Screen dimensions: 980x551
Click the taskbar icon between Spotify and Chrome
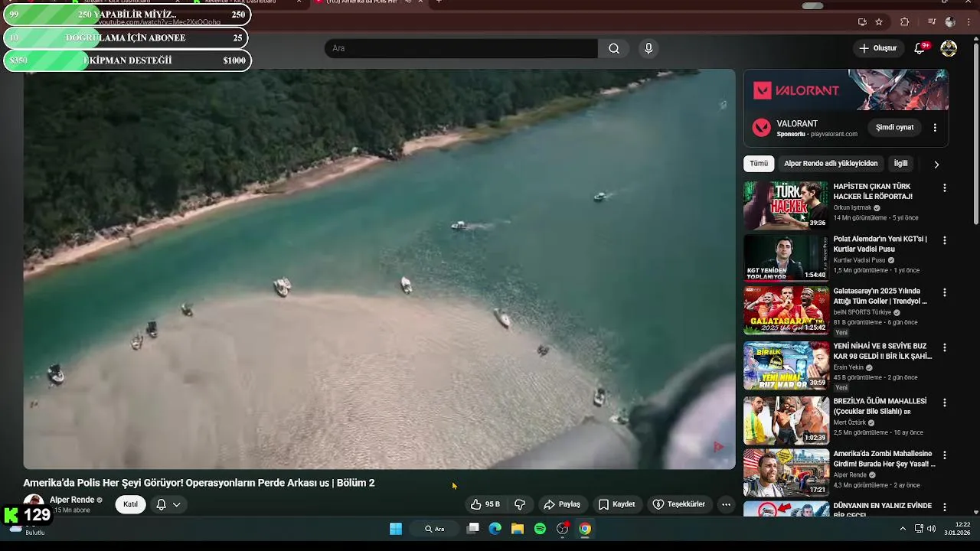pyautogui.click(x=563, y=529)
